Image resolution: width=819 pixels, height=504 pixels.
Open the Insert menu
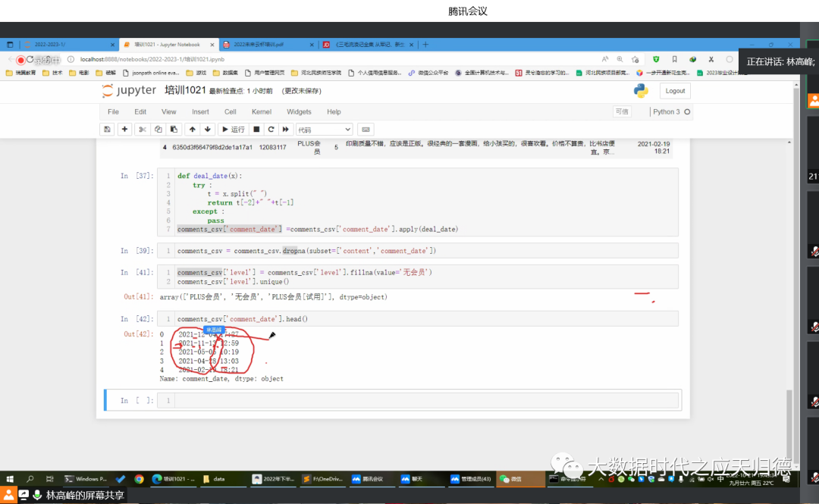pos(200,111)
